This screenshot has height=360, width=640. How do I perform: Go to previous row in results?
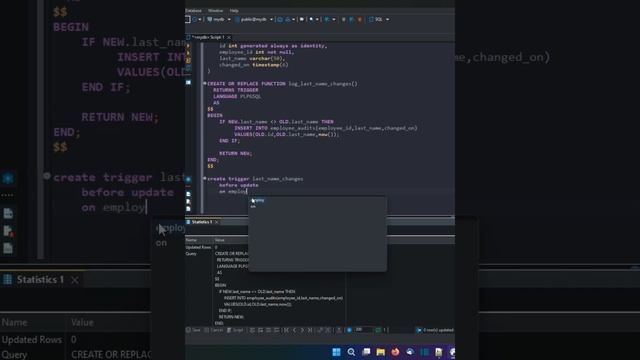point(294,330)
